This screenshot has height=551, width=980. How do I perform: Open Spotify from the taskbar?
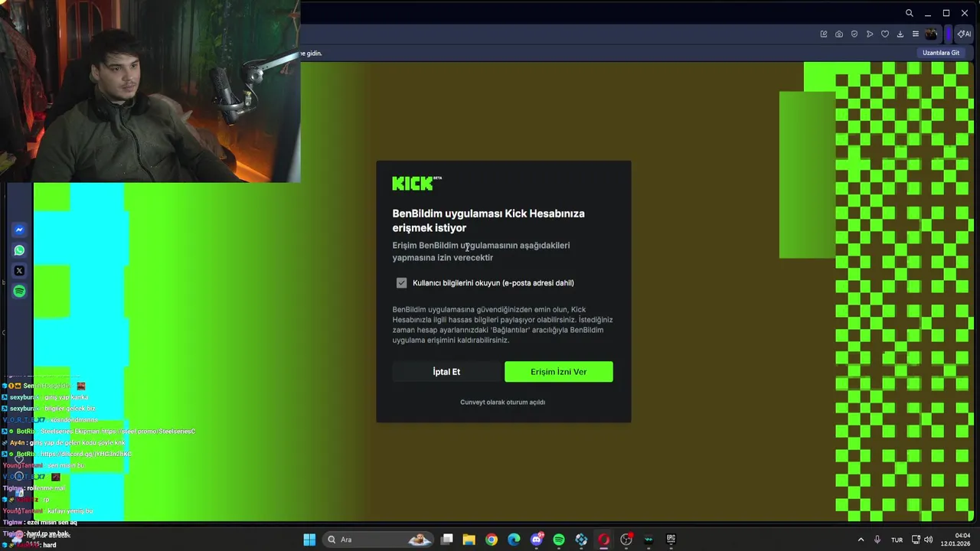coord(559,540)
